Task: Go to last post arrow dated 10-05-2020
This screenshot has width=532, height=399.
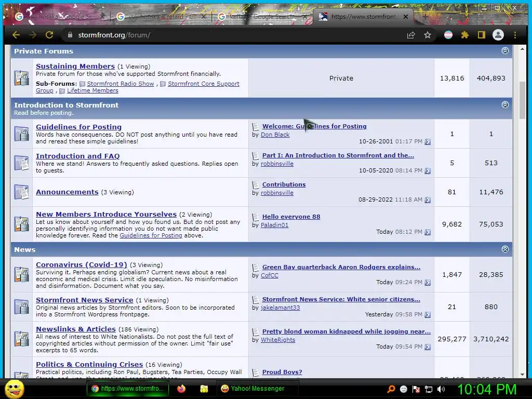Action: 428,171
